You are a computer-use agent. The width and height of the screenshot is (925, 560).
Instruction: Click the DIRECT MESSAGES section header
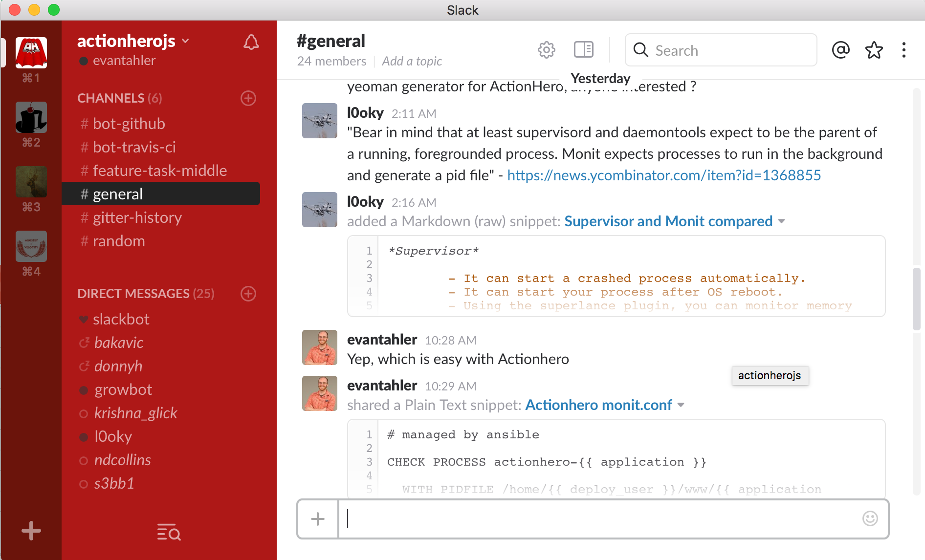[146, 294]
